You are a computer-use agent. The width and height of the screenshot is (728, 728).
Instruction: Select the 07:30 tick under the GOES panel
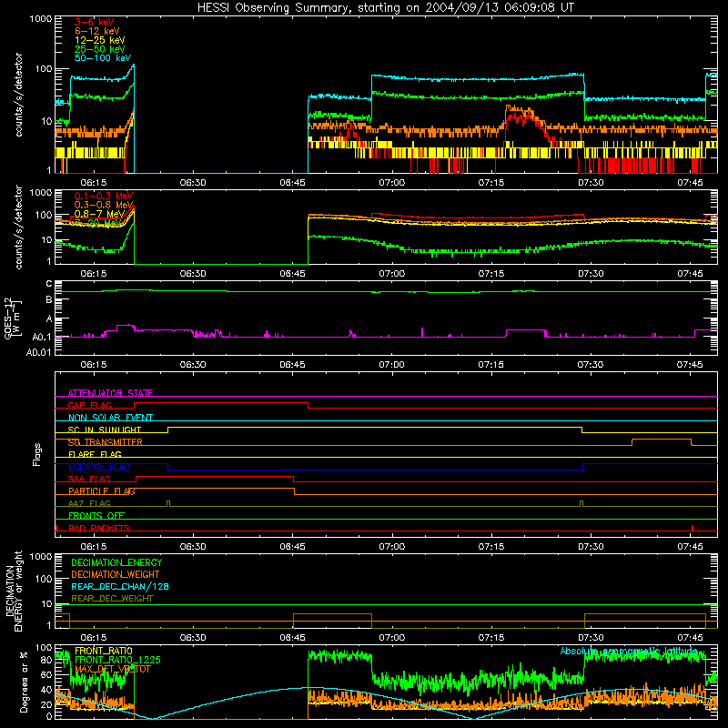pos(591,365)
